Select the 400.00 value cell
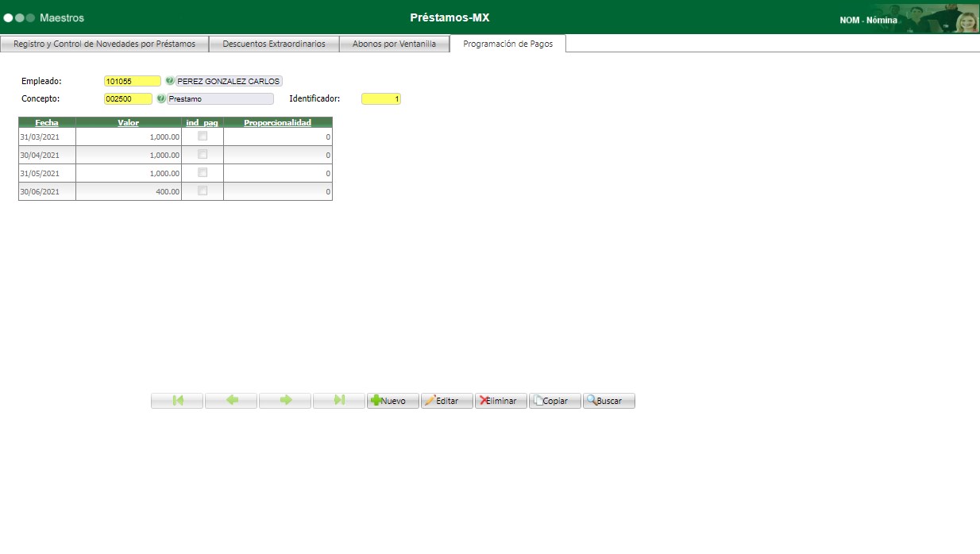The height and width of the screenshot is (554, 980). click(x=129, y=191)
